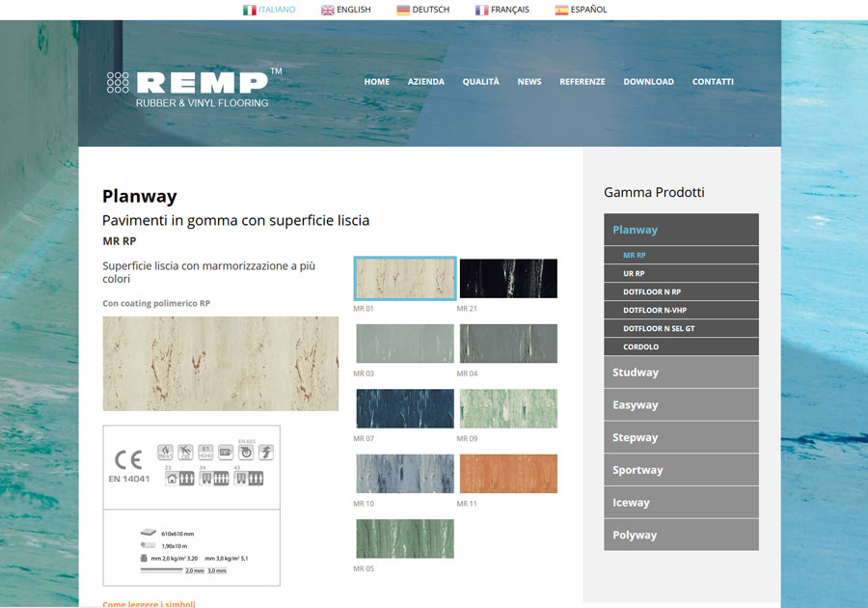Viewport: 868px width, 608px height.
Task: Open the NEWS menu item
Action: (x=529, y=81)
